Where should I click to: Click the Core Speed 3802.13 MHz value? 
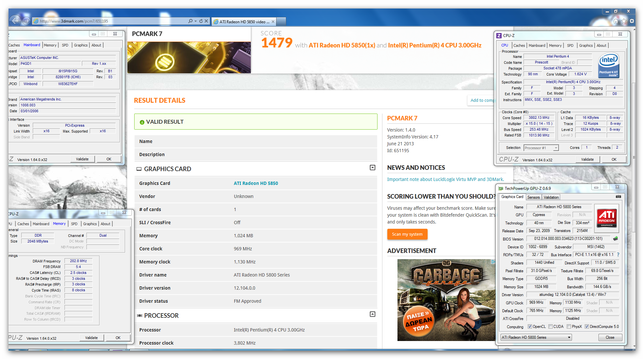(x=539, y=117)
